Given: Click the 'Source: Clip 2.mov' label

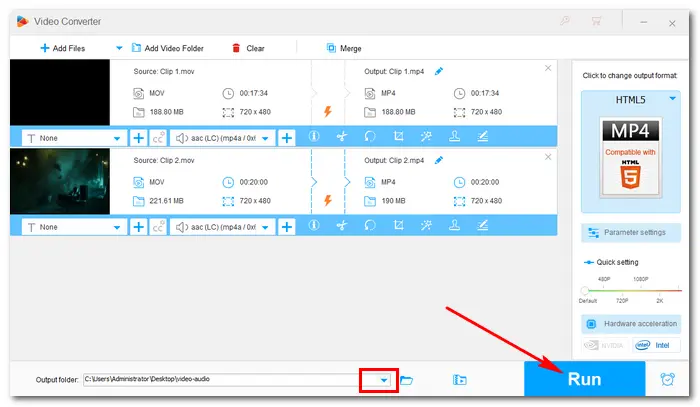Looking at the screenshot, I should tap(164, 160).
